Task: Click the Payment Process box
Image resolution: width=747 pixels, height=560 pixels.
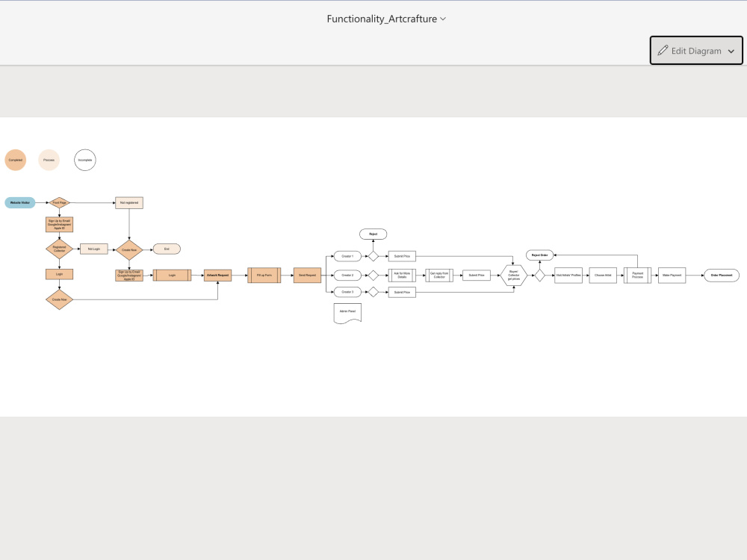Action: (x=637, y=276)
